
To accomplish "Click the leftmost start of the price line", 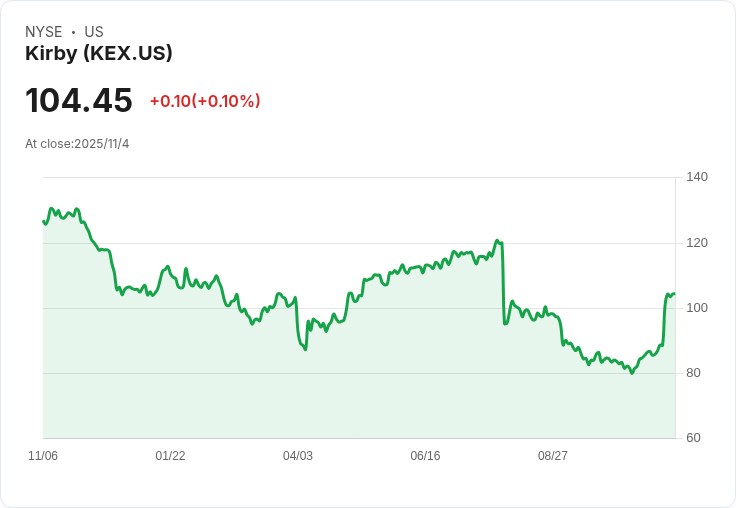I will [44, 222].
